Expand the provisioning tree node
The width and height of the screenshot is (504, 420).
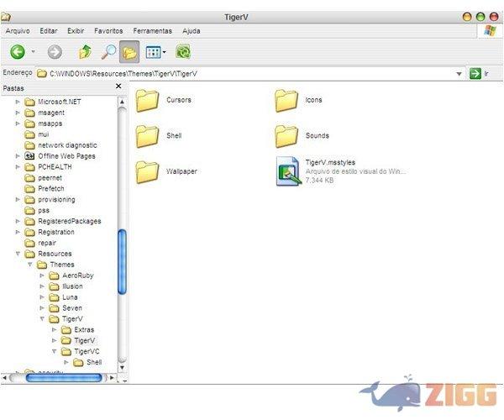(18, 200)
